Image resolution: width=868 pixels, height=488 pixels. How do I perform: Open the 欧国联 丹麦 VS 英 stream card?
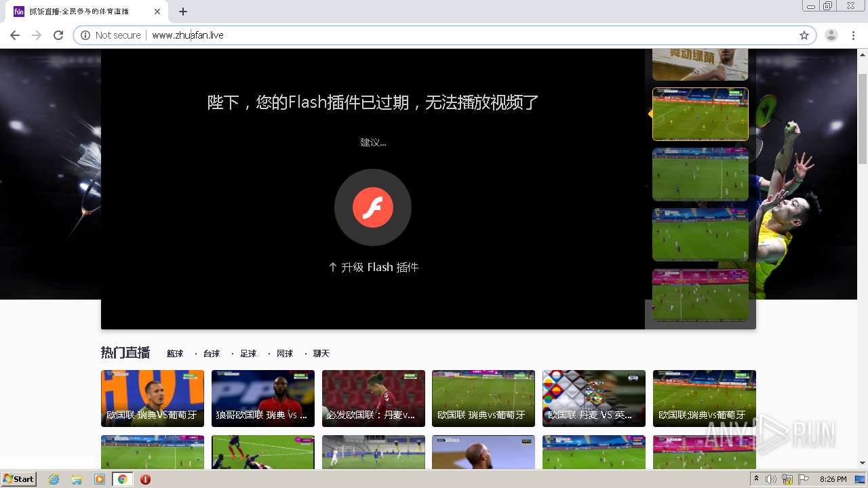pos(594,399)
